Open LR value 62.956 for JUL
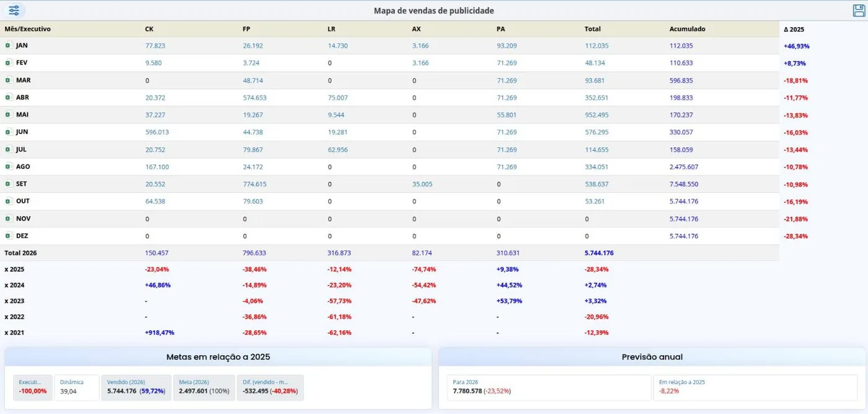The image size is (868, 414). tap(338, 150)
